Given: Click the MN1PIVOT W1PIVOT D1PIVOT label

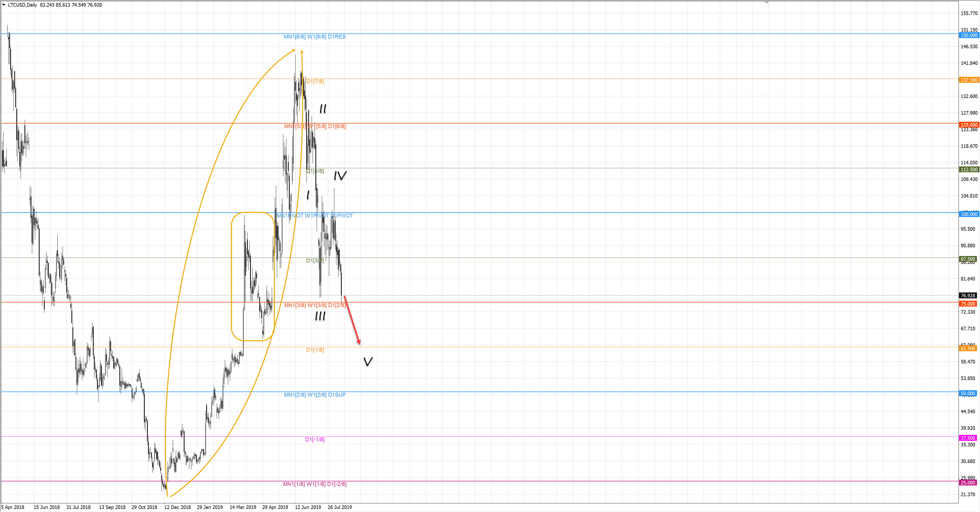Looking at the screenshot, I should (315, 216).
